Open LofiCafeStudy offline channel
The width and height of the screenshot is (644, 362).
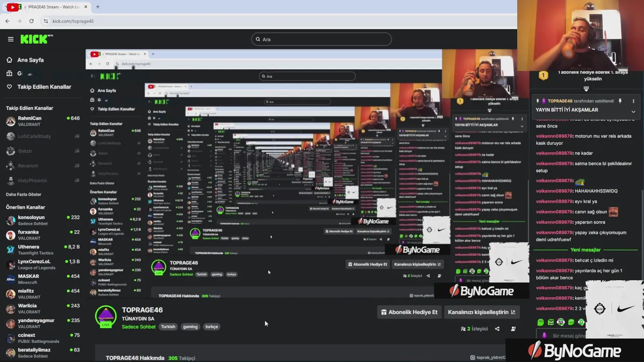pos(43,136)
